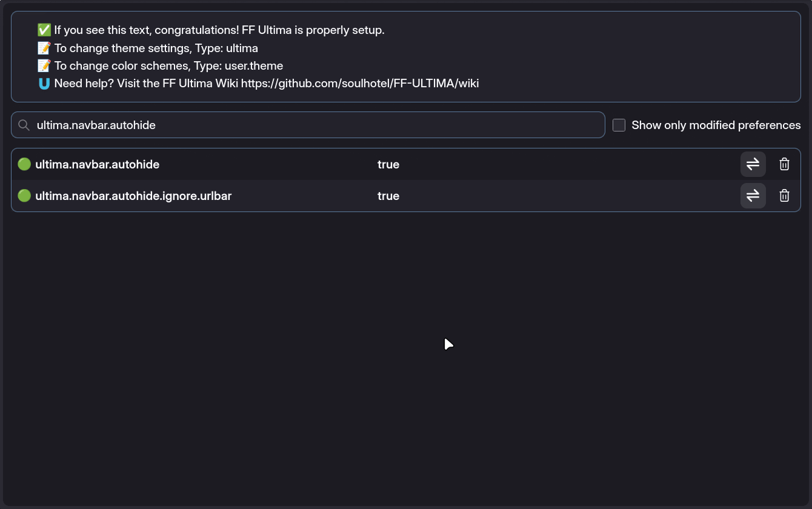This screenshot has width=812, height=509.
Task: Toggle the ultima.navbar.autohide preference value
Action: [753, 164]
